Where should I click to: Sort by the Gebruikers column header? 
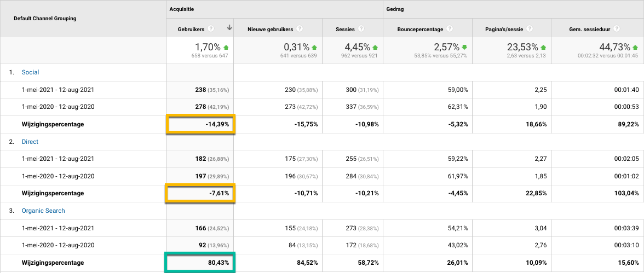coord(191,29)
